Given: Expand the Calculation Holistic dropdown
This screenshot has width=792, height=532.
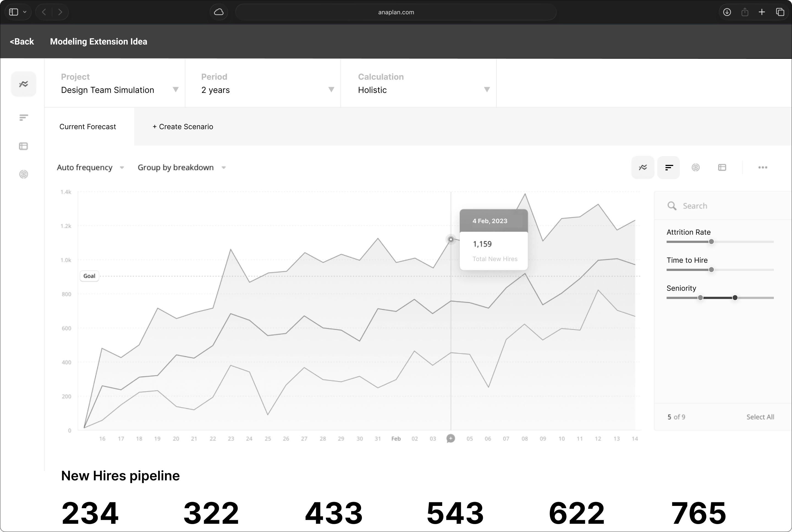Looking at the screenshot, I should (x=486, y=90).
